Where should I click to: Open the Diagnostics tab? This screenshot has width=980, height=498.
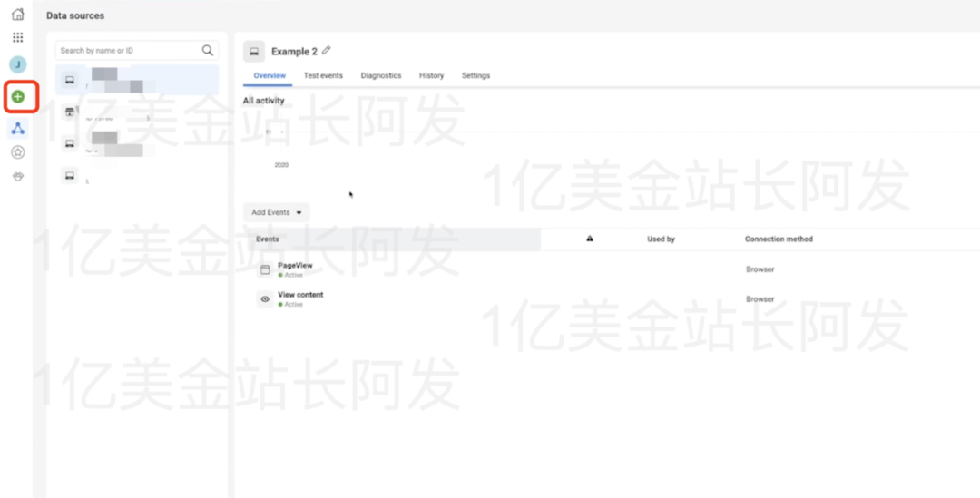coord(380,75)
